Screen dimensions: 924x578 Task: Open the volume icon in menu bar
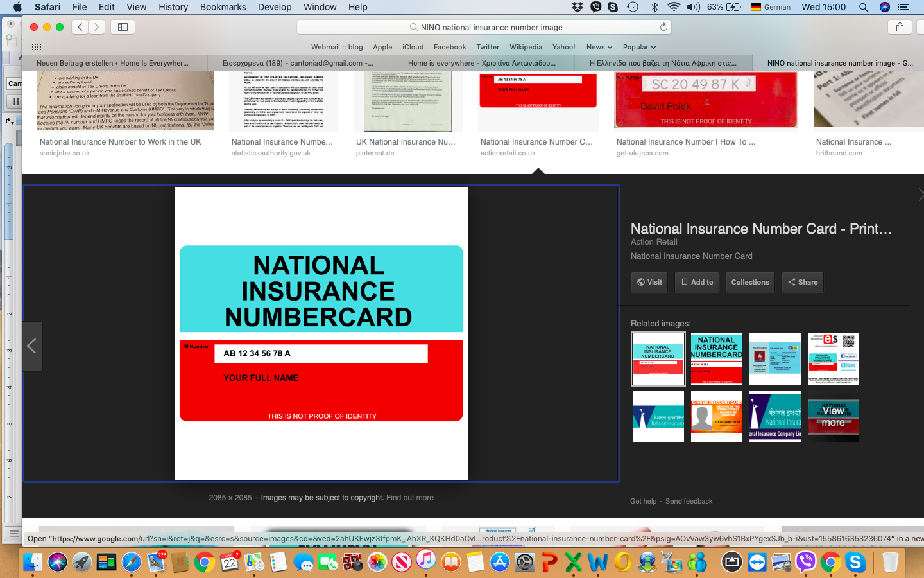point(694,7)
